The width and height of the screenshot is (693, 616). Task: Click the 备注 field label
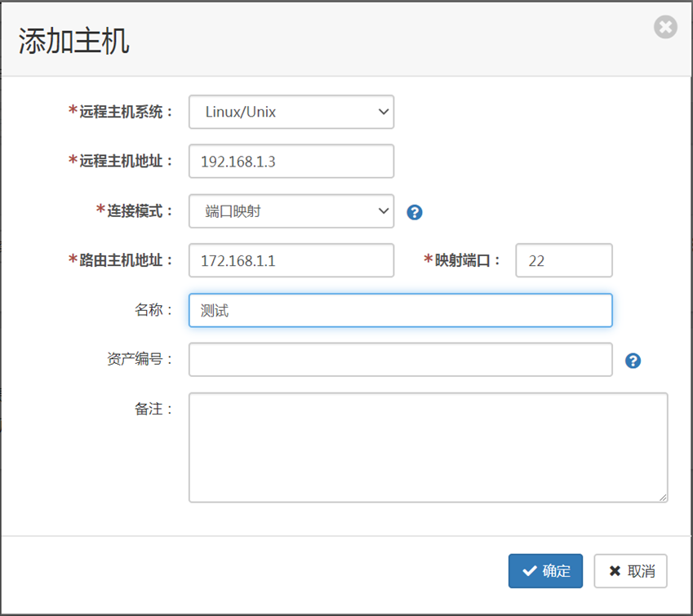[x=153, y=409]
